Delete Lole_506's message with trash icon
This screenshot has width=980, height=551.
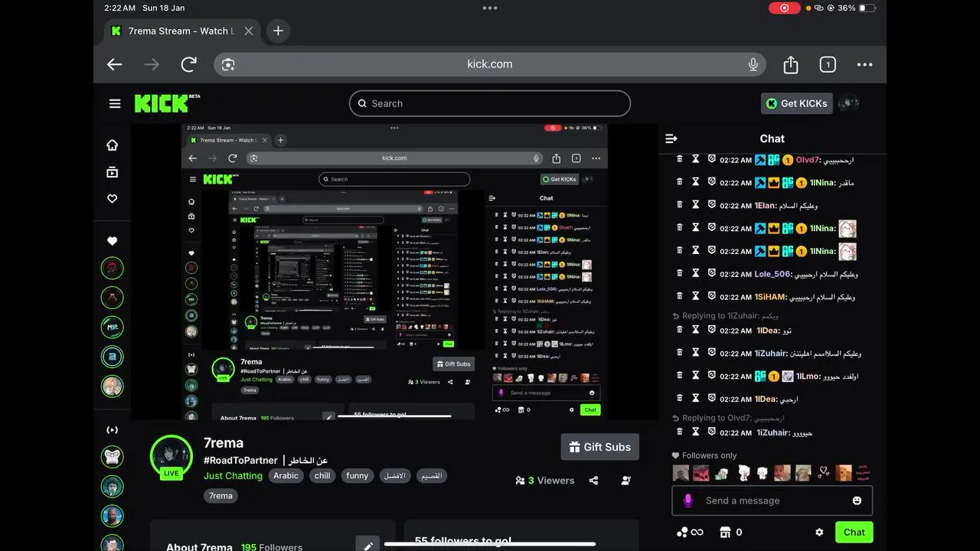(679, 273)
